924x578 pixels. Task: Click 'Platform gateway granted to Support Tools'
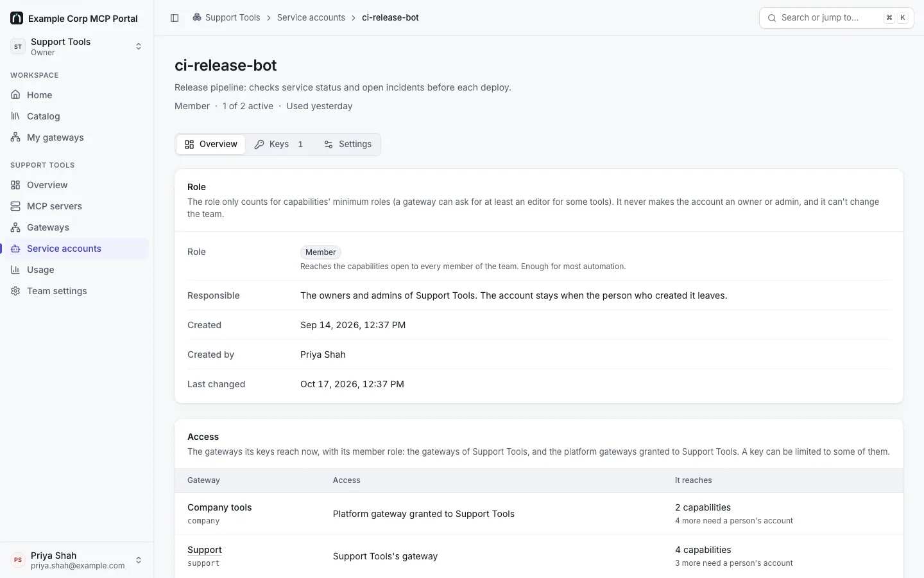pos(424,514)
